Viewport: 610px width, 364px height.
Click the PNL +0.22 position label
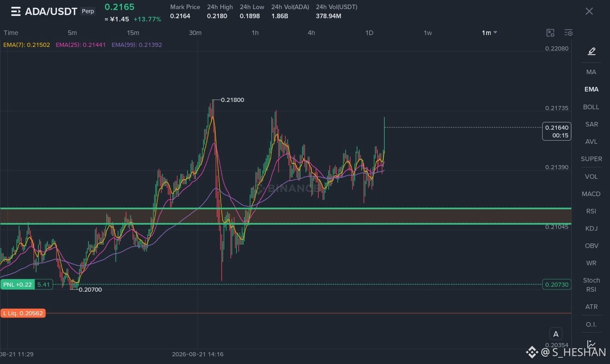tap(17, 284)
